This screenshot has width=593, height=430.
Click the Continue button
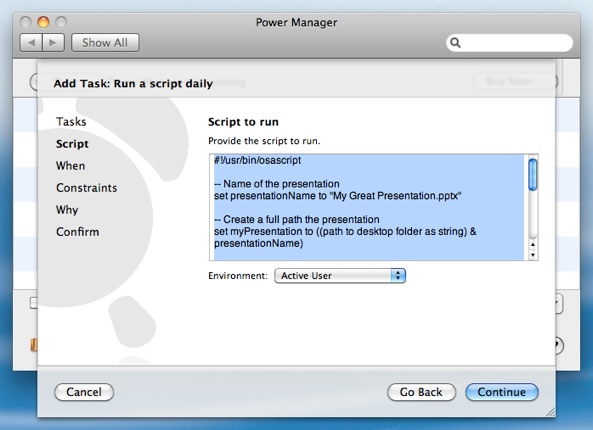[x=501, y=392]
